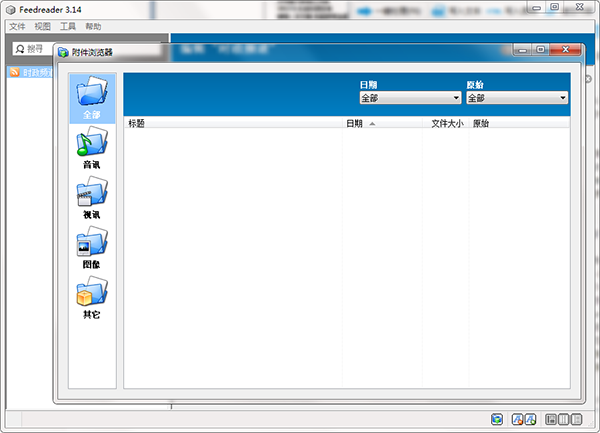The image size is (600, 433).
Task: Sort by the 标题 column header
Action: pyautogui.click(x=137, y=124)
